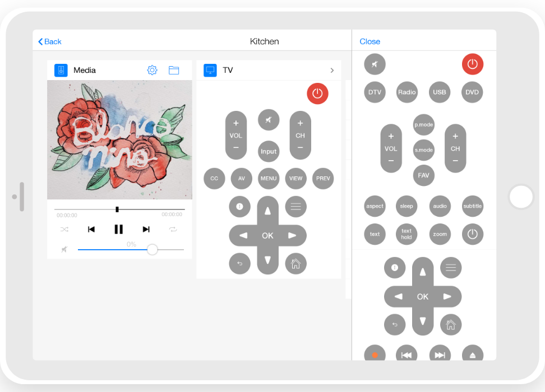This screenshot has width=545, height=392.
Task: Pause playback in Media player
Action: [118, 229]
